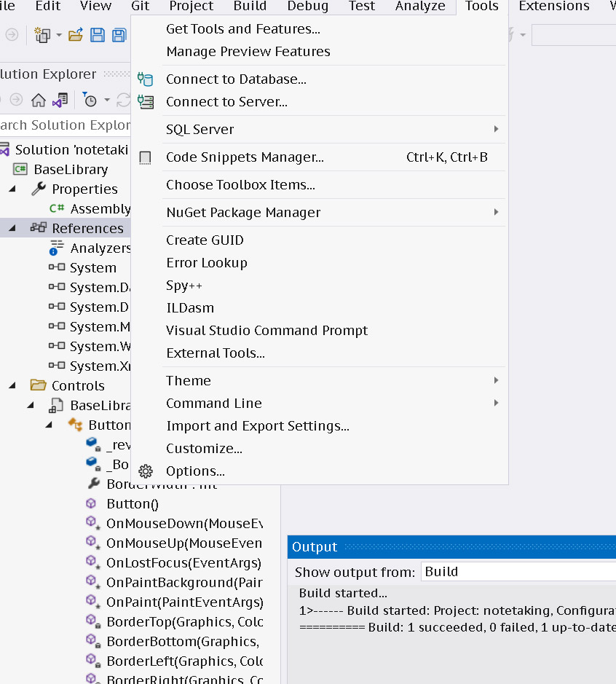Viewport: 616px width, 684px height.
Task: Click the Save toolbar icon
Action: [98, 35]
